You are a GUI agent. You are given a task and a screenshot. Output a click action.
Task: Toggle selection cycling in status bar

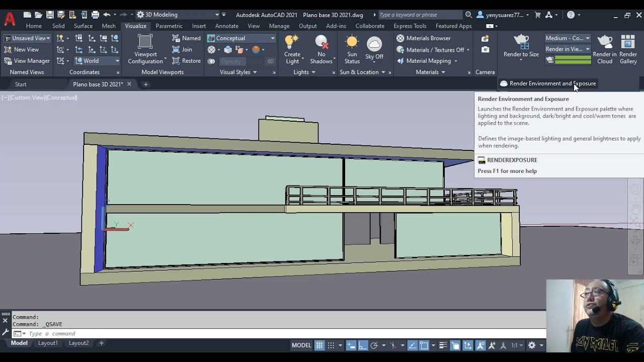pos(455,345)
